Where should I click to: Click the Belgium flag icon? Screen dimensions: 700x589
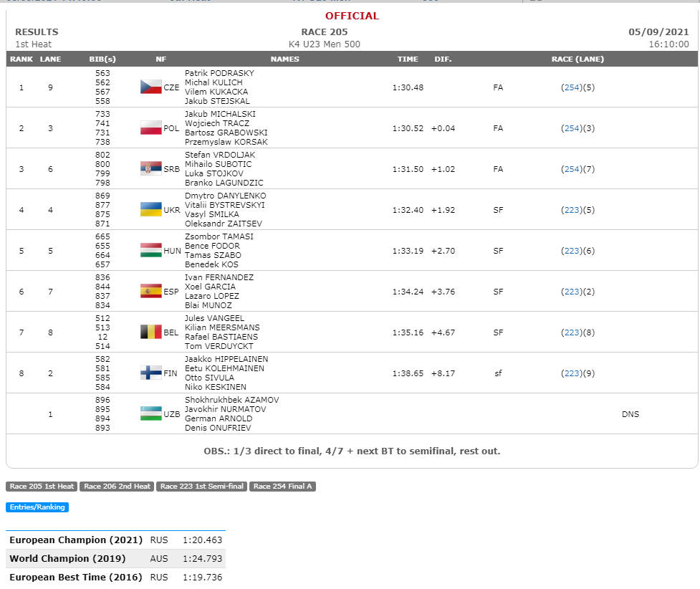pyautogui.click(x=151, y=332)
